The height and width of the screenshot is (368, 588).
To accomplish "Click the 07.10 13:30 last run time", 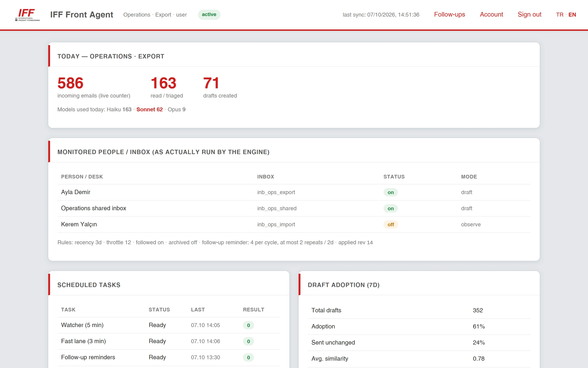I will pyautogui.click(x=205, y=357).
